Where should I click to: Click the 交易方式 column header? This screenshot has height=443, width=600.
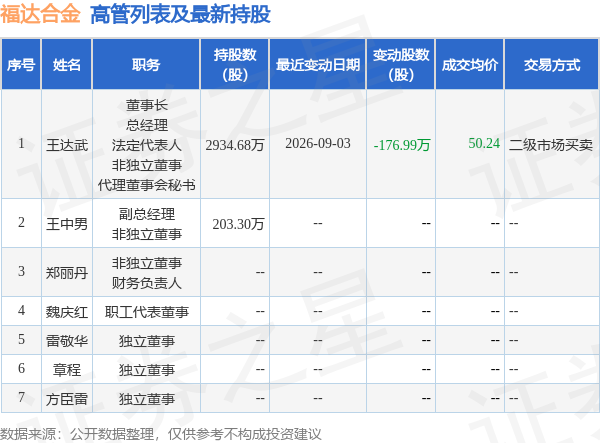pyautogui.click(x=552, y=65)
